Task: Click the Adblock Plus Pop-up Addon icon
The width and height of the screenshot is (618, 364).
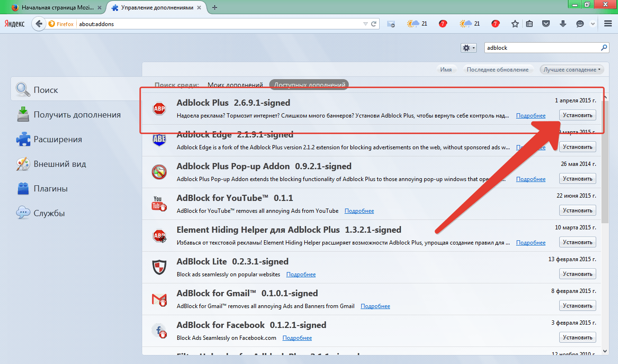Action: click(x=159, y=172)
